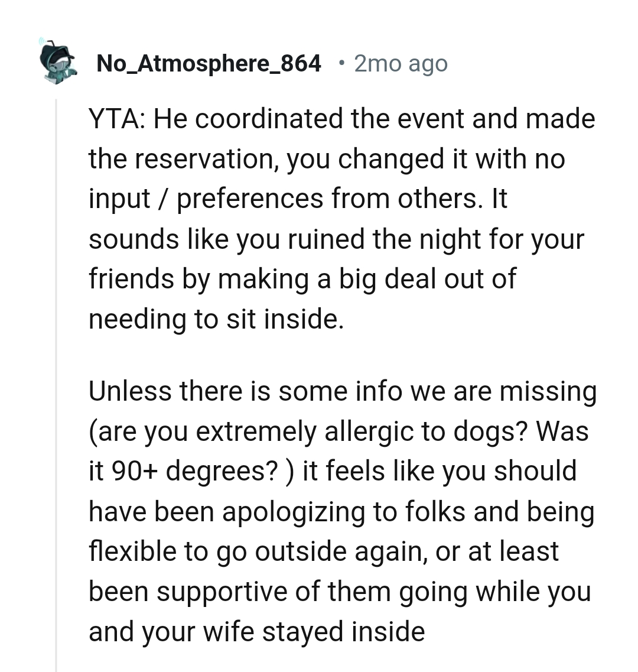Screen dimensions: 638x672
Task: Collapse the comment using the vertical thread line
Action: click(x=56, y=385)
